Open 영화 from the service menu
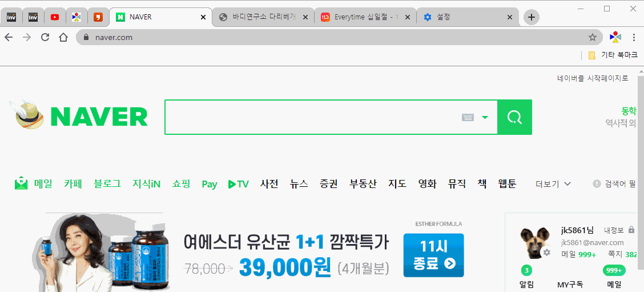 tap(427, 184)
